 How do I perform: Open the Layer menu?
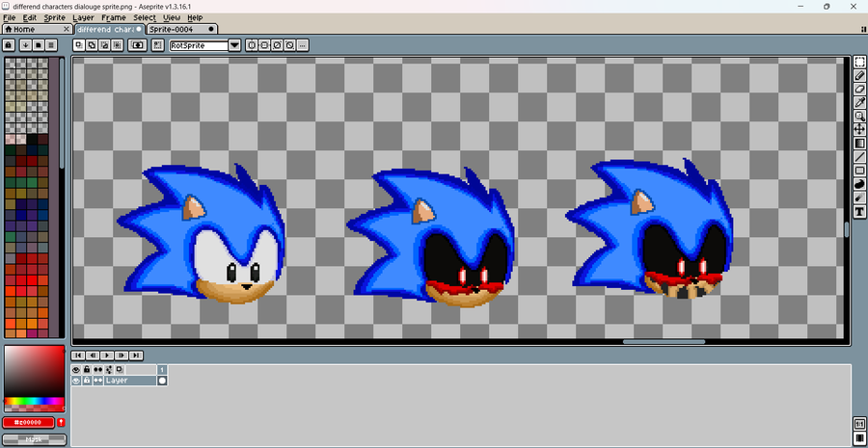[x=83, y=17]
